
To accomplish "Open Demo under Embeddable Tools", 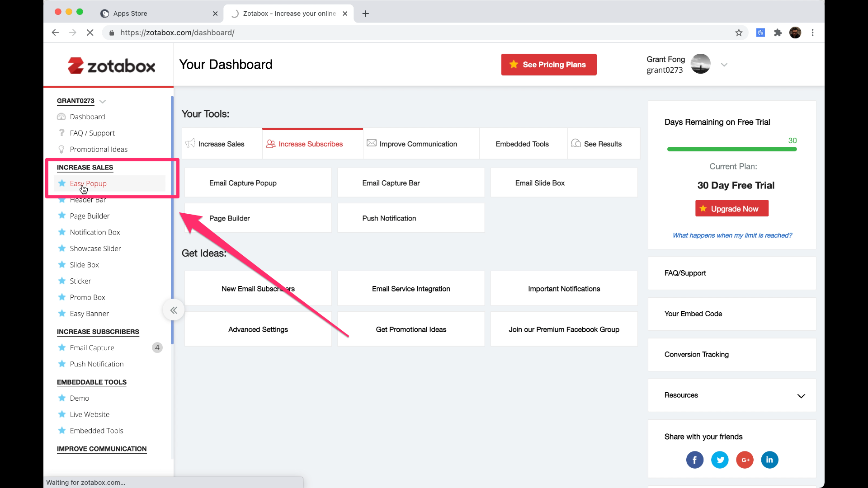I will pos(80,398).
